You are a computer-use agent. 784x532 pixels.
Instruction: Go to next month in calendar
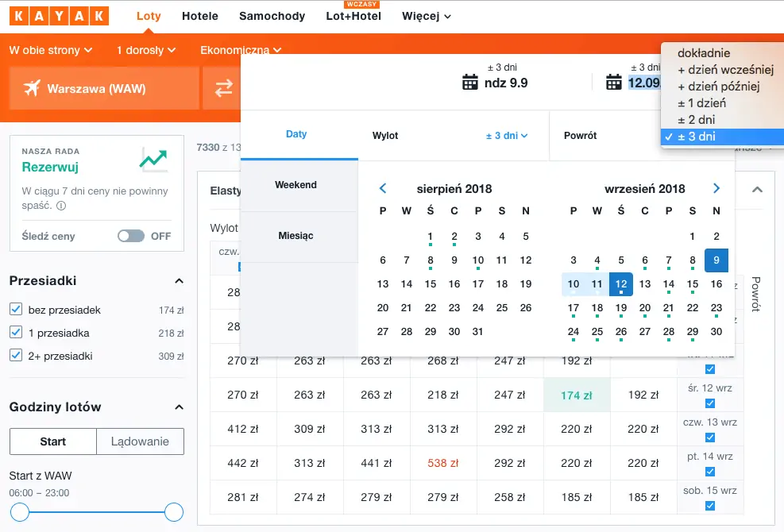(716, 189)
